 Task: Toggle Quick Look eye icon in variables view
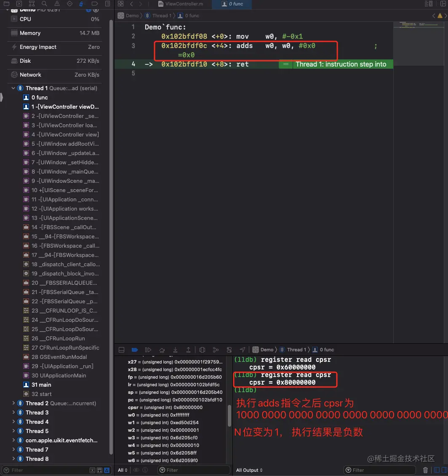coord(136,470)
